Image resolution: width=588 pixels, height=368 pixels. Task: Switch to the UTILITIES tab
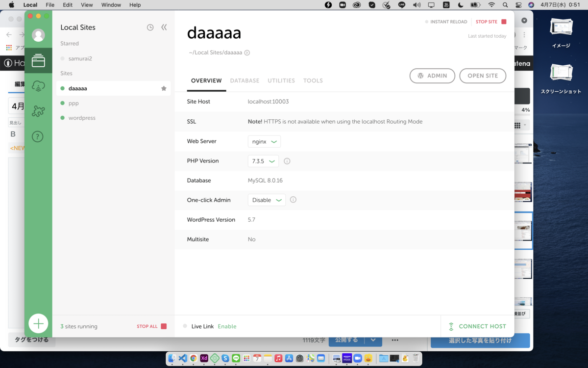click(281, 80)
